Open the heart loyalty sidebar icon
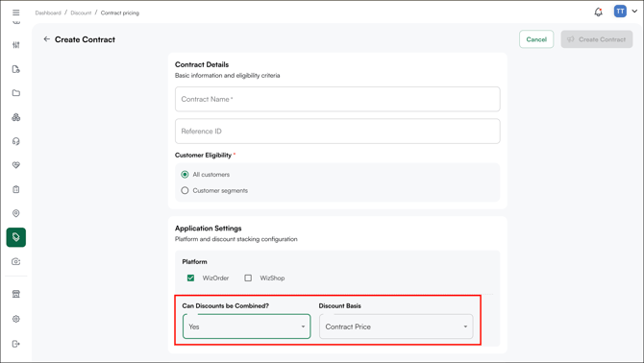Image resolution: width=644 pixels, height=363 pixels. 16,165
